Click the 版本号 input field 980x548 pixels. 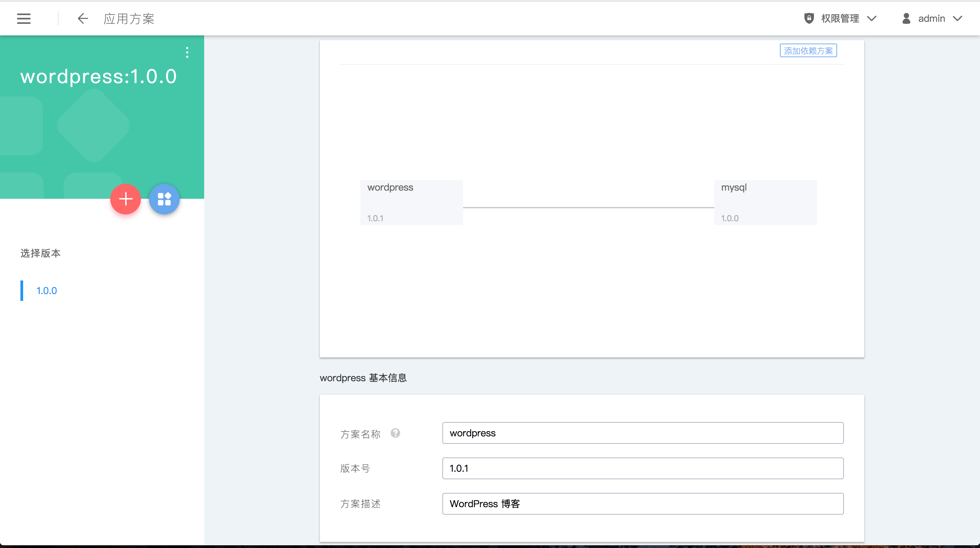coord(642,468)
